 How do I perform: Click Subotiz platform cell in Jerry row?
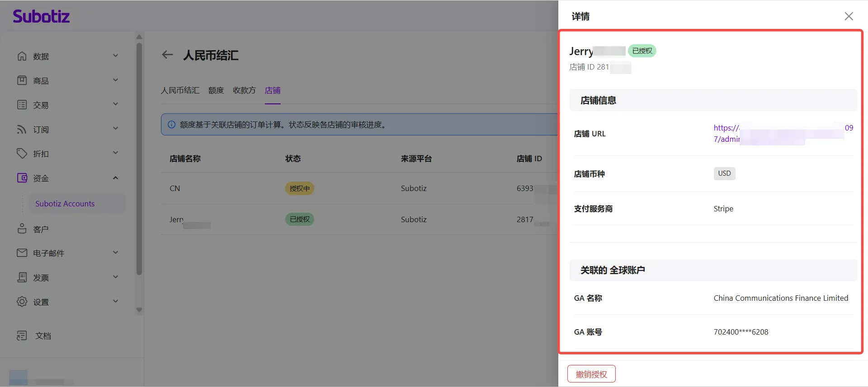pos(414,219)
